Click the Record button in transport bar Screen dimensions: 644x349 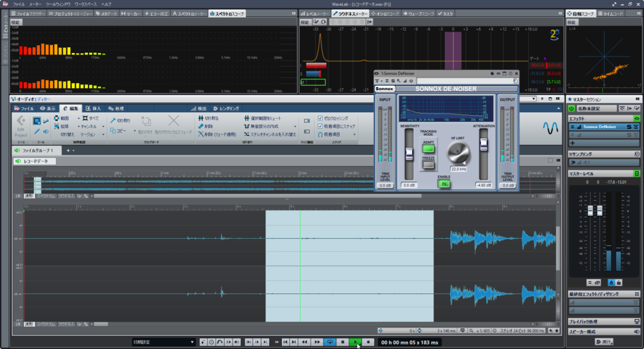coord(369,342)
